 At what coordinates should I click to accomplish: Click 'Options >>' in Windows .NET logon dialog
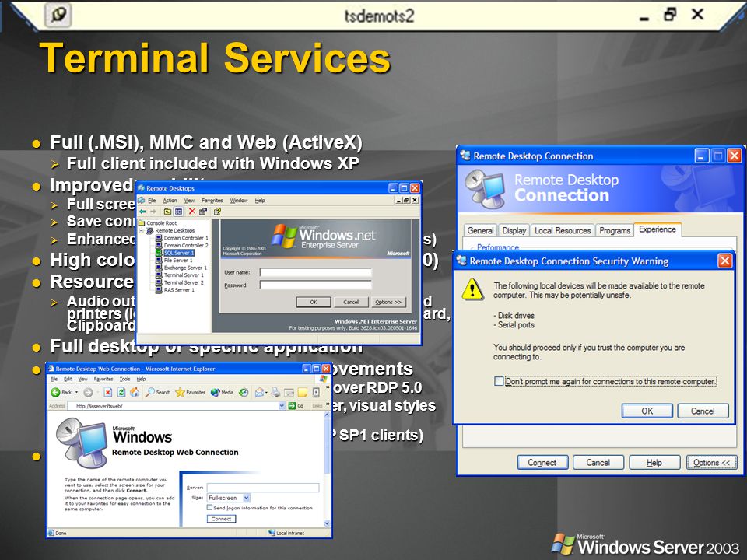[x=388, y=302]
